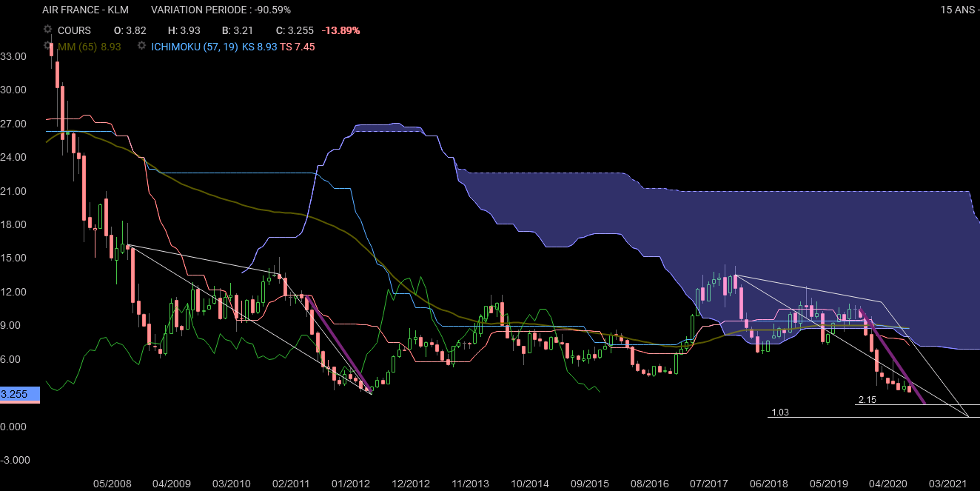This screenshot has height=491, width=980.
Task: Click the -3.000 price axis label
Action: pos(15,460)
